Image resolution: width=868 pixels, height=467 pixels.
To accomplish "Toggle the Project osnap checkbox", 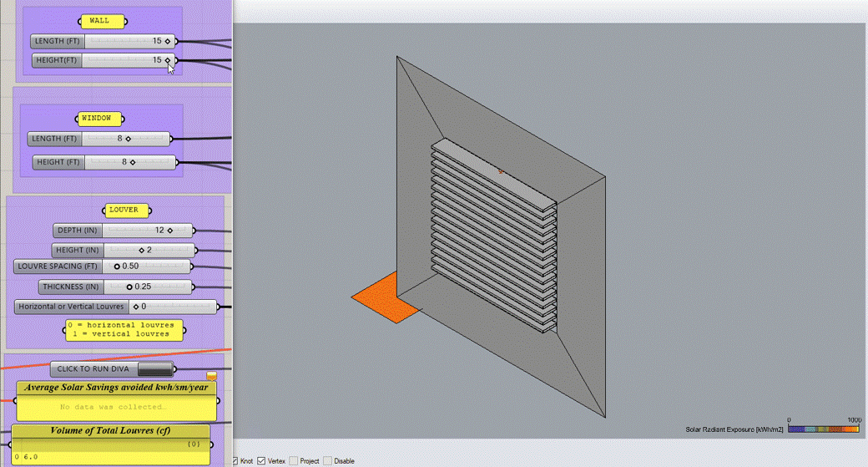I will click(294, 461).
